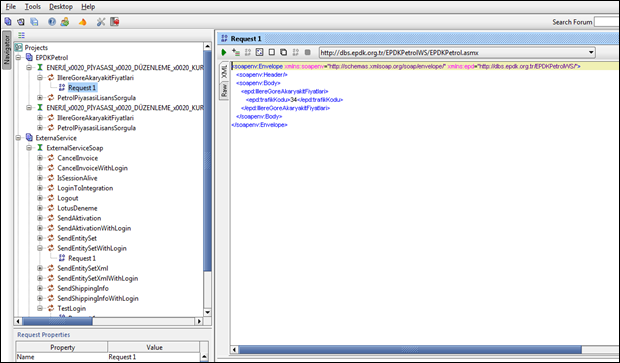Select the SendEntitySetXmlWithLogin operation row
The image size is (620, 363).
tap(98, 278)
